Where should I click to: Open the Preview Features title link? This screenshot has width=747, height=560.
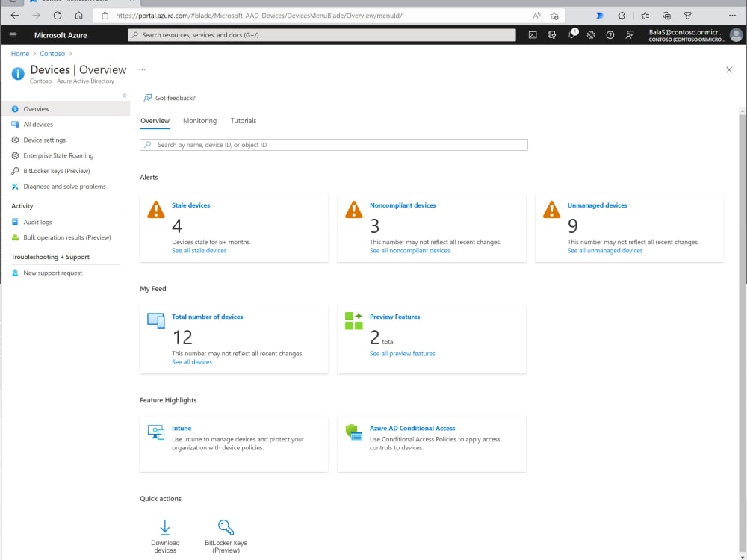[x=394, y=317]
